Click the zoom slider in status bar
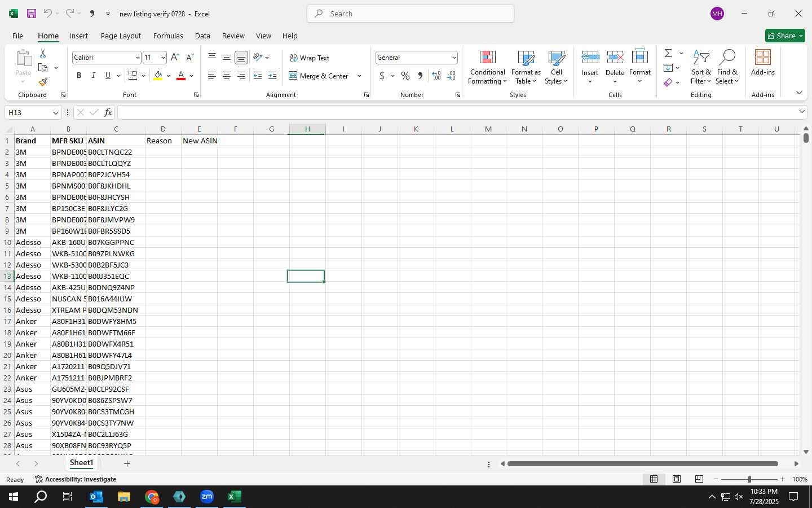 pos(749,479)
